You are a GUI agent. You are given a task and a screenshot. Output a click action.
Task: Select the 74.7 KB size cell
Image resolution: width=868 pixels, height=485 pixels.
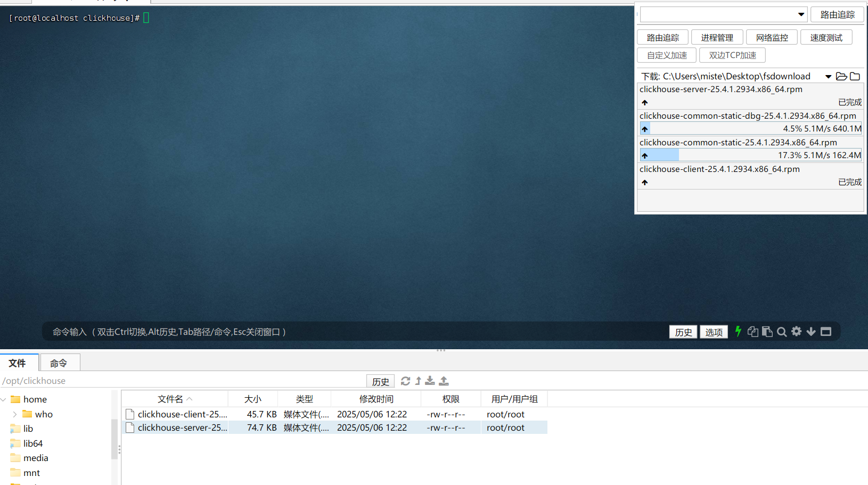click(261, 428)
